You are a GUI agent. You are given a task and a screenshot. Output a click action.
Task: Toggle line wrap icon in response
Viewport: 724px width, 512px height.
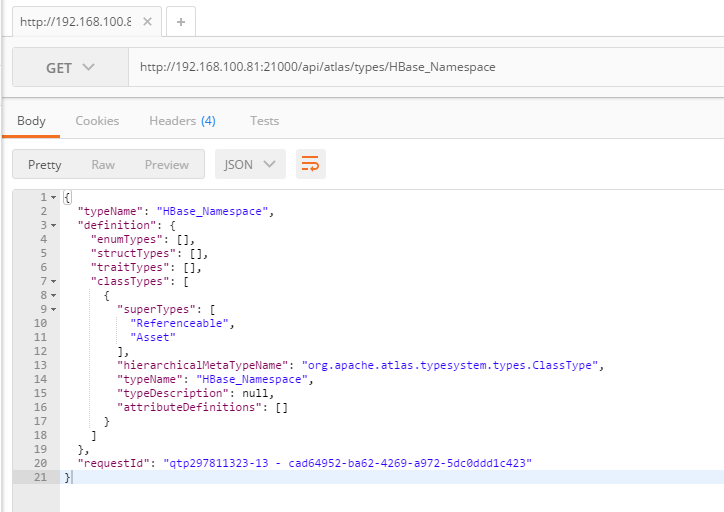310,164
